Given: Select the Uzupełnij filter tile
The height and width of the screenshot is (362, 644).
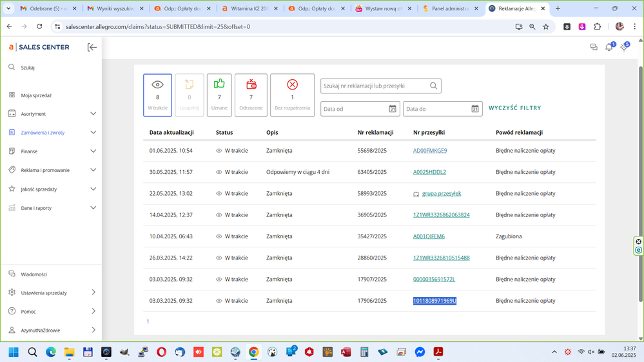Looking at the screenshot, I should 190,95.
